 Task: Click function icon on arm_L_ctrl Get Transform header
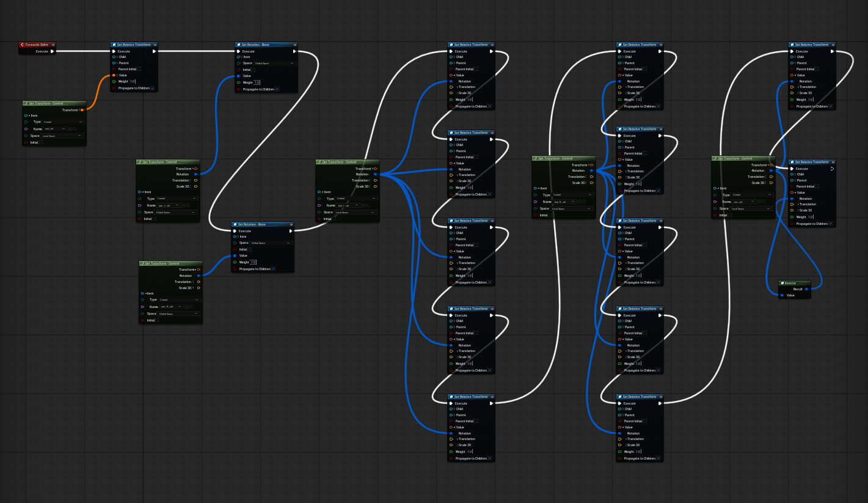point(139,162)
